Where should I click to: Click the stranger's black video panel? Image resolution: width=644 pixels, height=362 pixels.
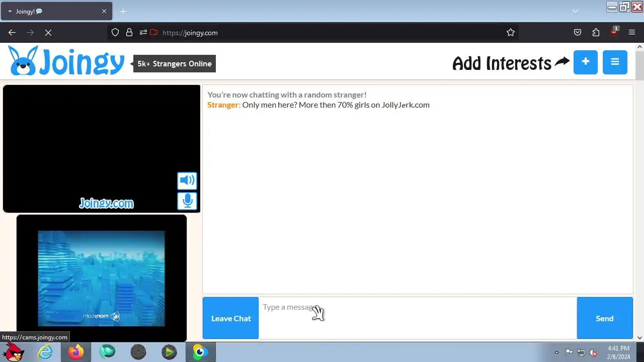102,149
